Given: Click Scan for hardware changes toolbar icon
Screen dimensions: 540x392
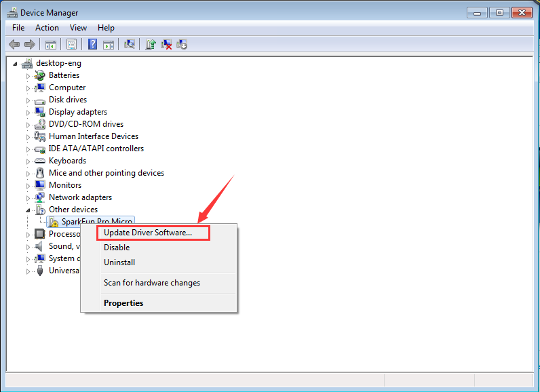Looking at the screenshot, I should [130, 44].
